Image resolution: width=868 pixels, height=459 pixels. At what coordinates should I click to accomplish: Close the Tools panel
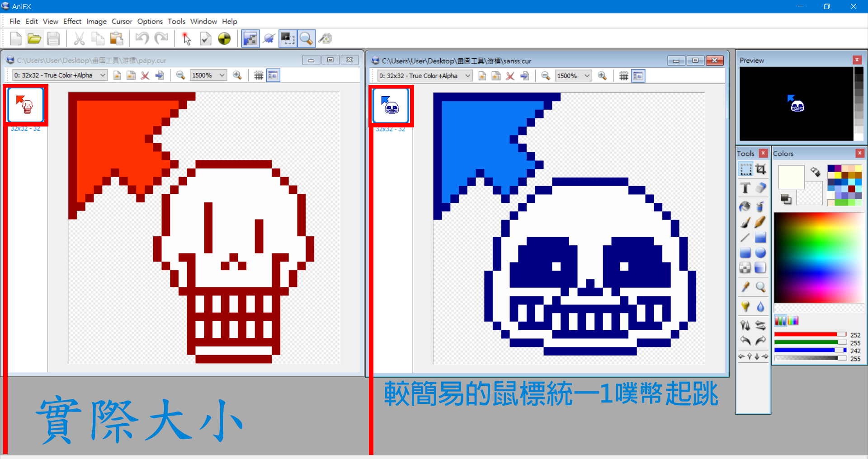763,153
